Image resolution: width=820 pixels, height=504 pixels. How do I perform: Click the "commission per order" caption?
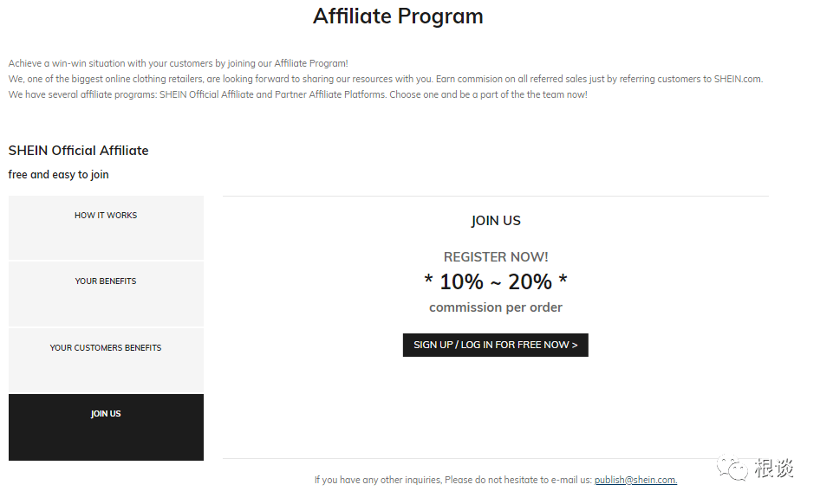(x=496, y=307)
